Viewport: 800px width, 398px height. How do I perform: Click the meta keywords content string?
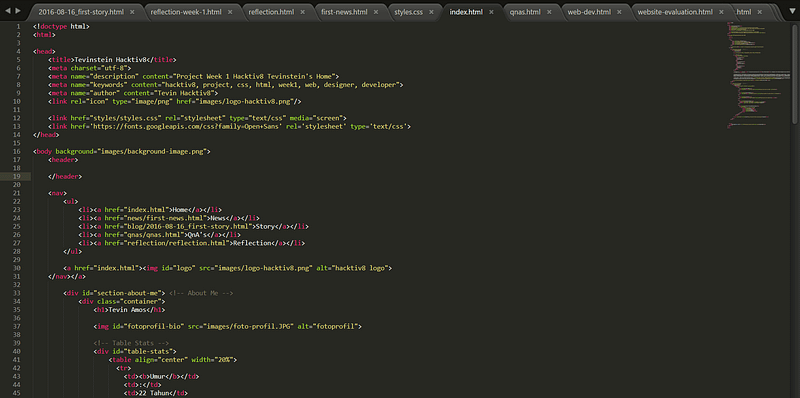click(x=280, y=85)
